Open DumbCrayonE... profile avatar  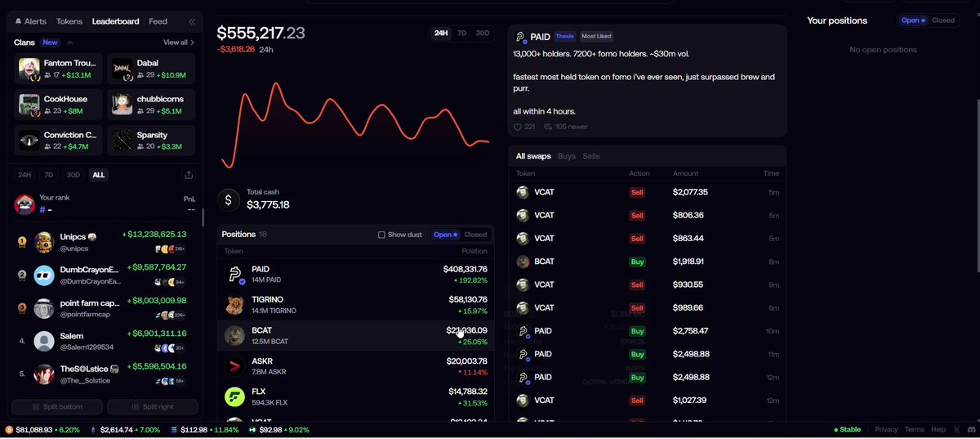point(44,275)
